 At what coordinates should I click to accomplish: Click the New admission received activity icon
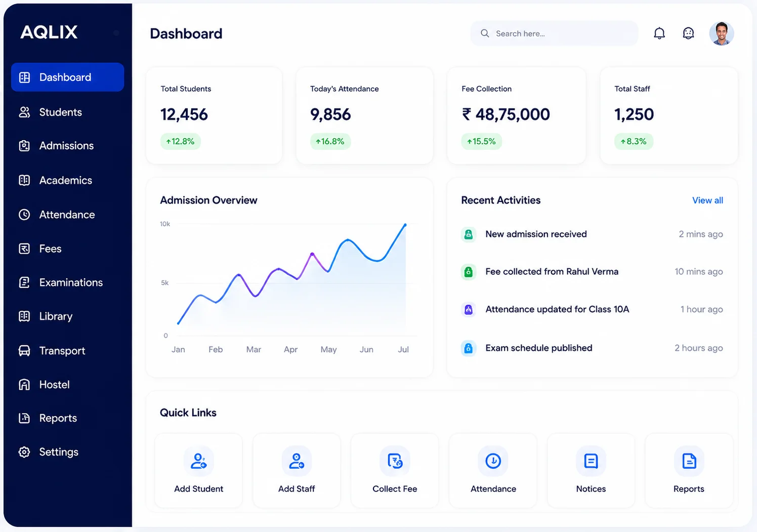pyautogui.click(x=469, y=234)
